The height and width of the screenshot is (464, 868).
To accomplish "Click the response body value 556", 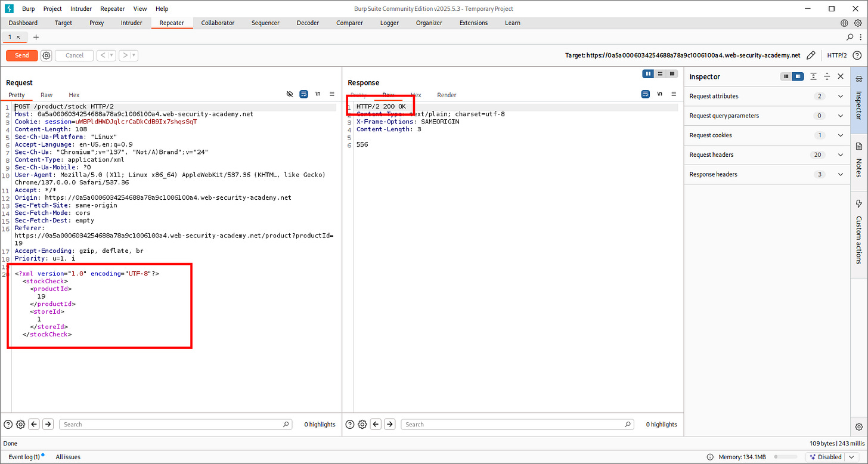I will tap(362, 144).
